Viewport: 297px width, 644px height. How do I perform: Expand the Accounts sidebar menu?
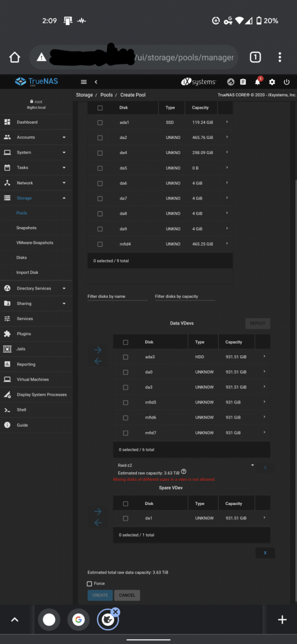[x=36, y=137]
